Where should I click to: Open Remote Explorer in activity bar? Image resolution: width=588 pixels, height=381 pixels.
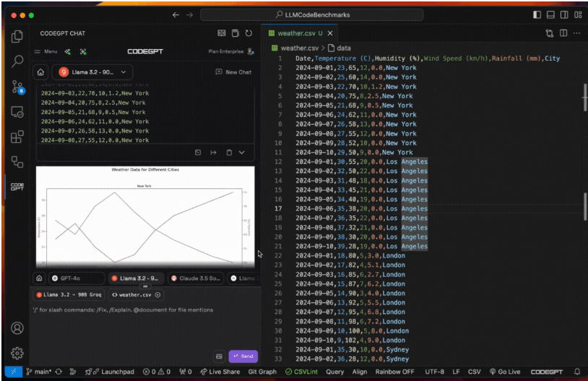(17, 112)
